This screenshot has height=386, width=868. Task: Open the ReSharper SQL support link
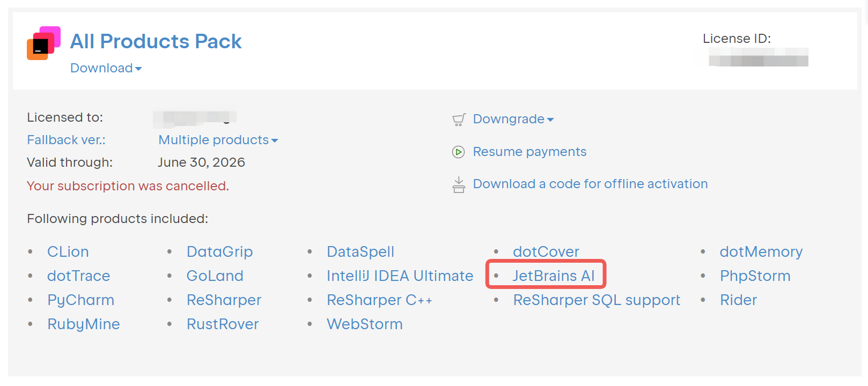[x=597, y=300]
